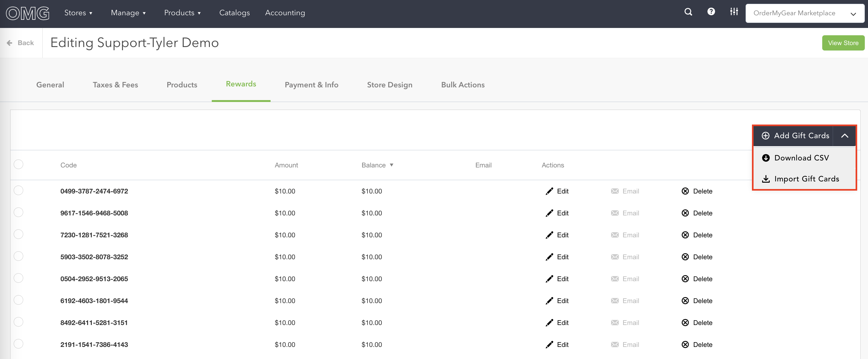Toggle the select-all checkbox in header

18,164
